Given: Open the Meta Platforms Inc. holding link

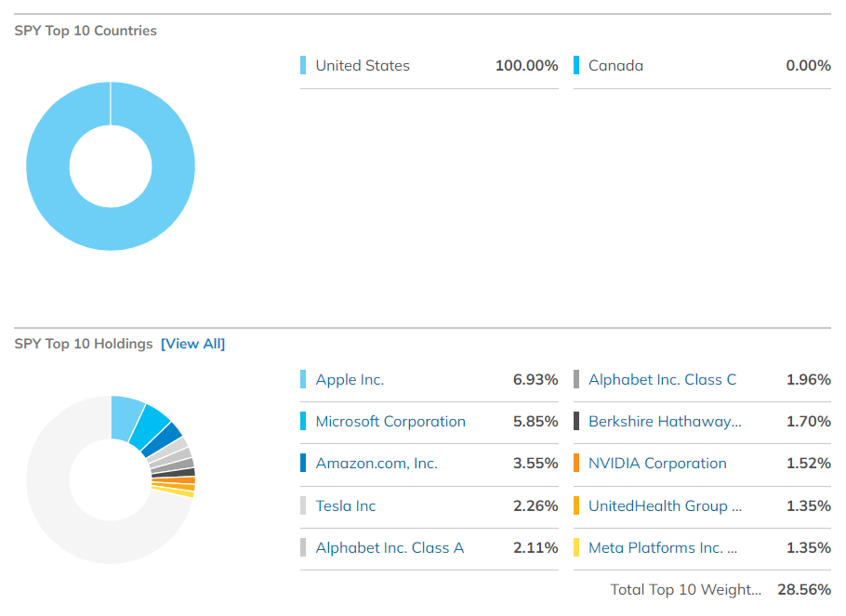Looking at the screenshot, I should (663, 548).
